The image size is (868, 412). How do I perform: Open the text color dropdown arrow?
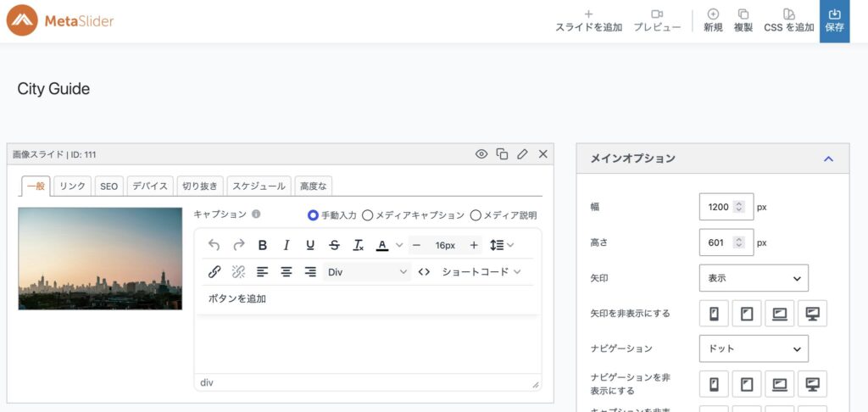tap(399, 245)
